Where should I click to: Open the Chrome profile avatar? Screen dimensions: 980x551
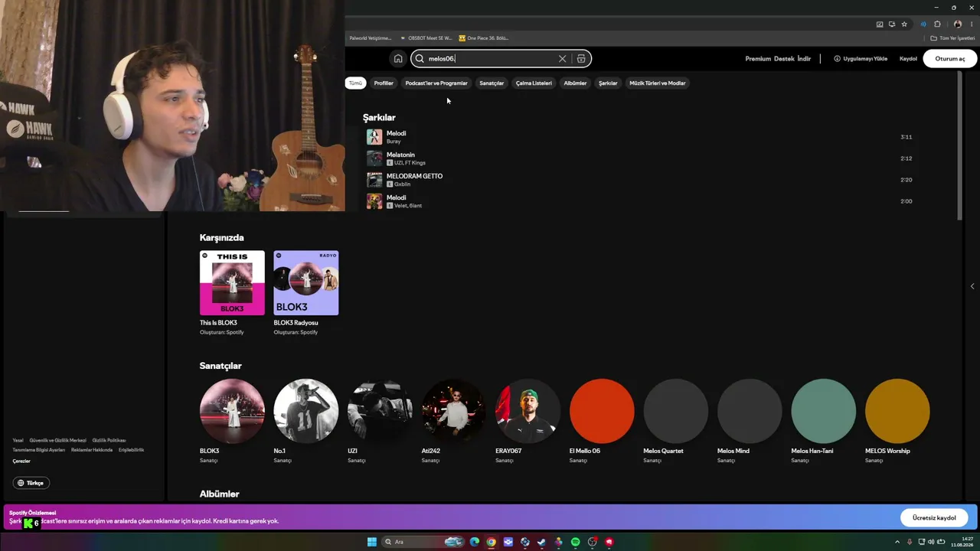click(957, 24)
